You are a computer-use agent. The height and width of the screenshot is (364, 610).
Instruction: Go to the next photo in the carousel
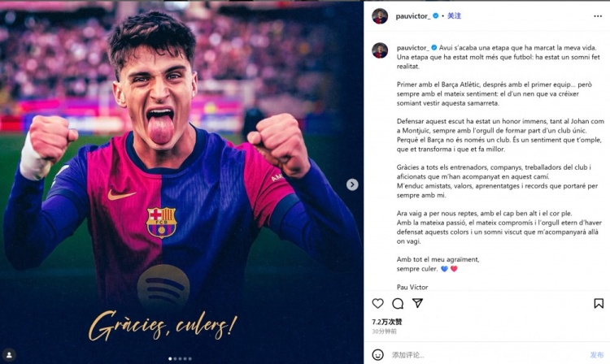[x=352, y=184]
